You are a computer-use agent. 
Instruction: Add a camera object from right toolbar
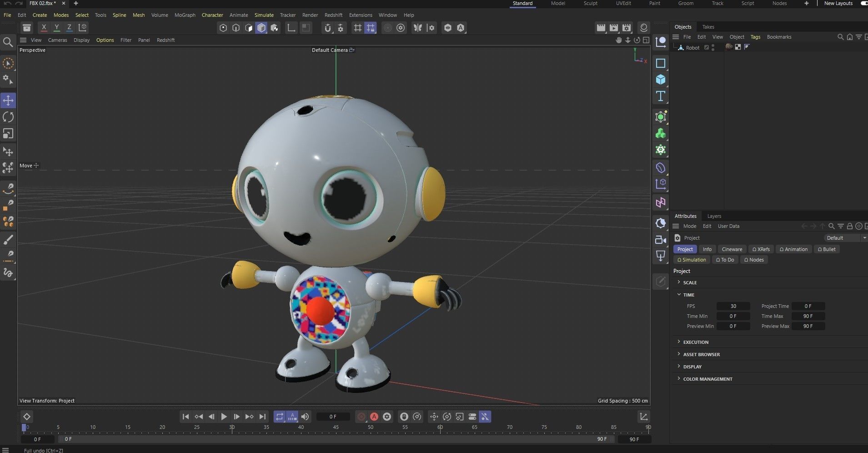coord(661,240)
